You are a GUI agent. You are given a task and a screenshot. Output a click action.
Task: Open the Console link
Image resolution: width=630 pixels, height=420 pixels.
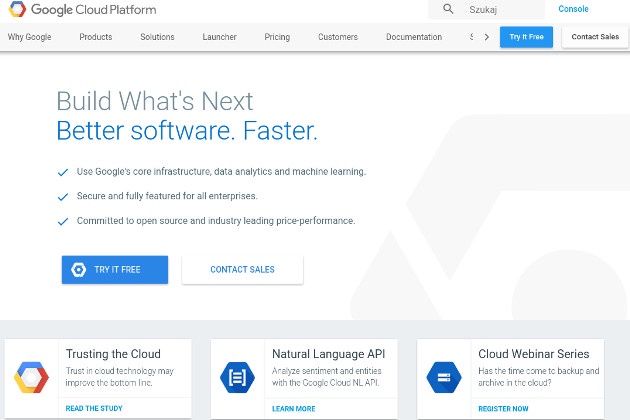(573, 9)
